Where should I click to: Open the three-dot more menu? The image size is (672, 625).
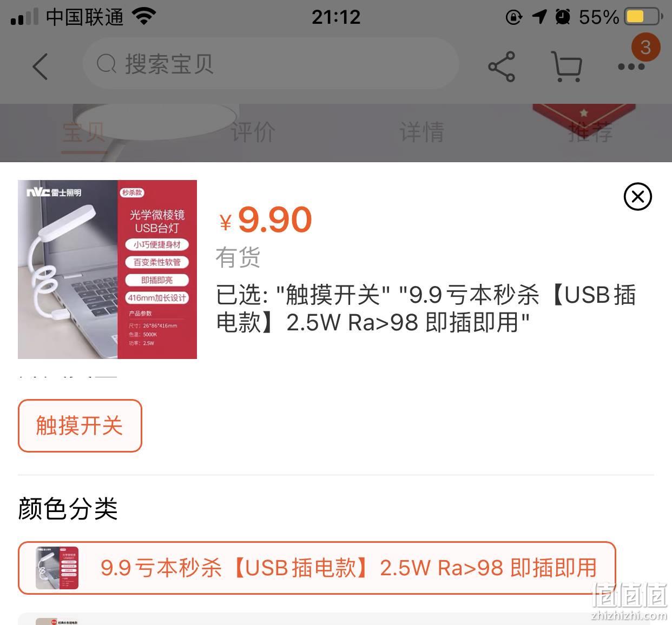click(631, 67)
